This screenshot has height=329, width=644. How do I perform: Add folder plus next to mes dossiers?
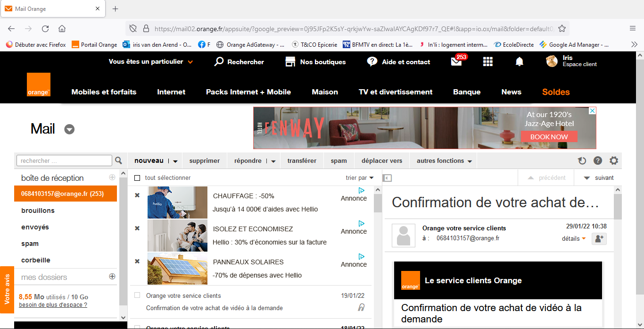tap(112, 277)
